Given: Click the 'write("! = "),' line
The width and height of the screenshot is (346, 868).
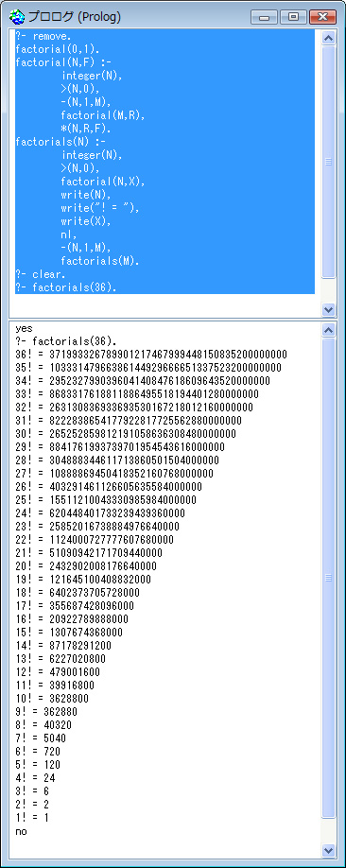Looking at the screenshot, I should [99, 208].
